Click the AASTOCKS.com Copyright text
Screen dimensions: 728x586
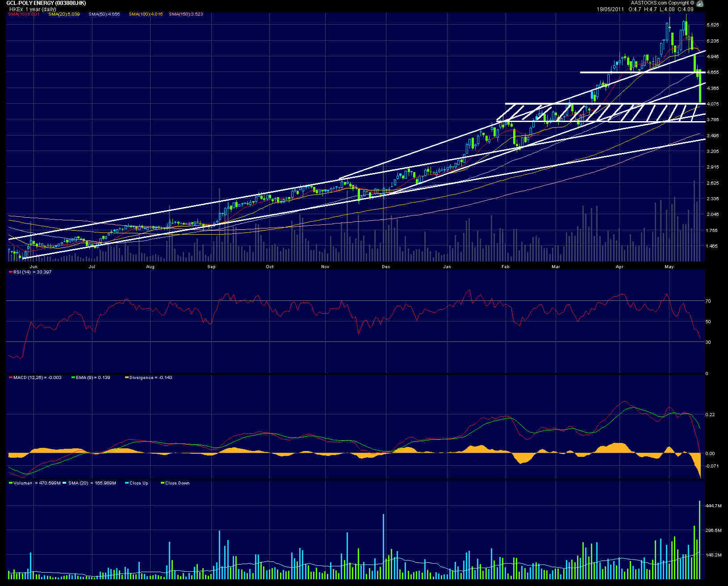tap(662, 3)
